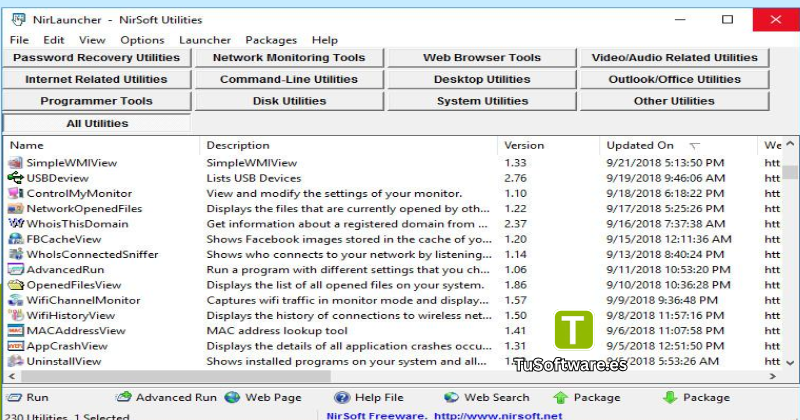Click the NetworkOpenedFiles row icon
800x420 pixels.
[16, 209]
